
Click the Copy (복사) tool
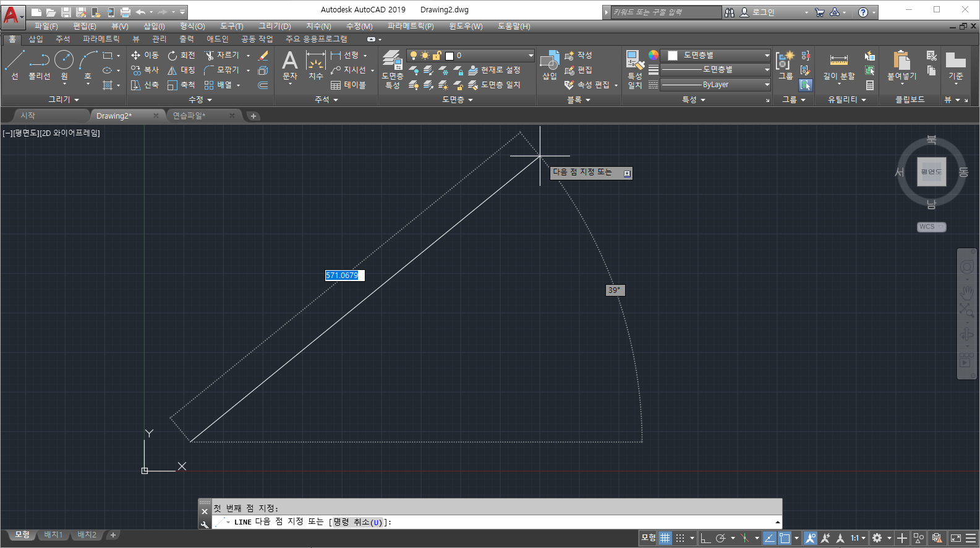(145, 70)
